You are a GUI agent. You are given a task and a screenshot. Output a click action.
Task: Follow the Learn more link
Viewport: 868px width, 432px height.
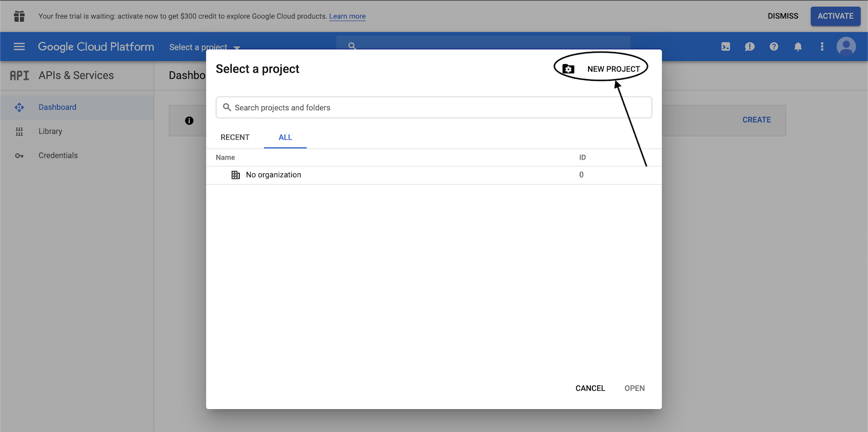[347, 16]
